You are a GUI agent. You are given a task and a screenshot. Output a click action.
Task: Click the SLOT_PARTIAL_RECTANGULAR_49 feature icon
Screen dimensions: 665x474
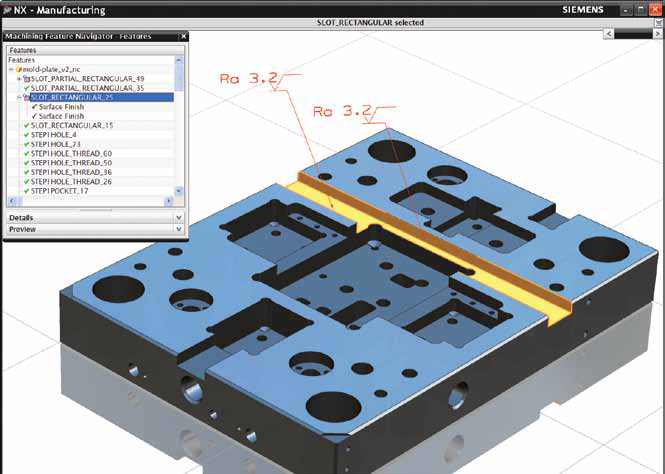coord(26,79)
